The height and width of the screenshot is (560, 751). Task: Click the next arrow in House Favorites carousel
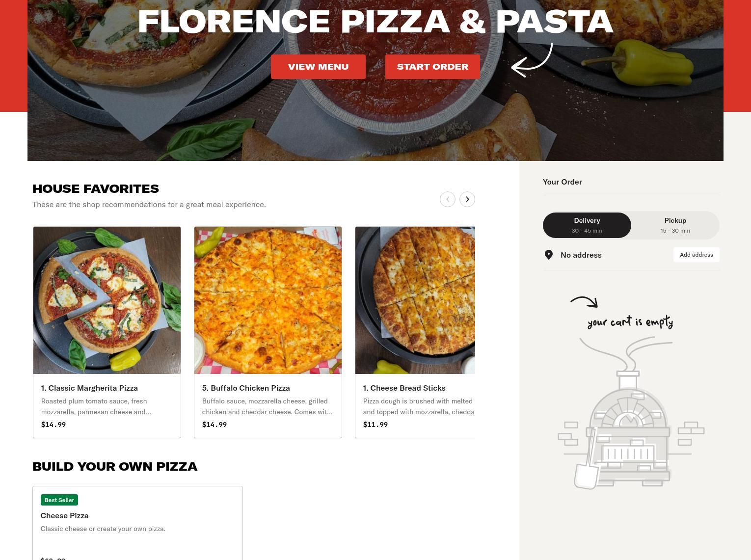coord(467,199)
